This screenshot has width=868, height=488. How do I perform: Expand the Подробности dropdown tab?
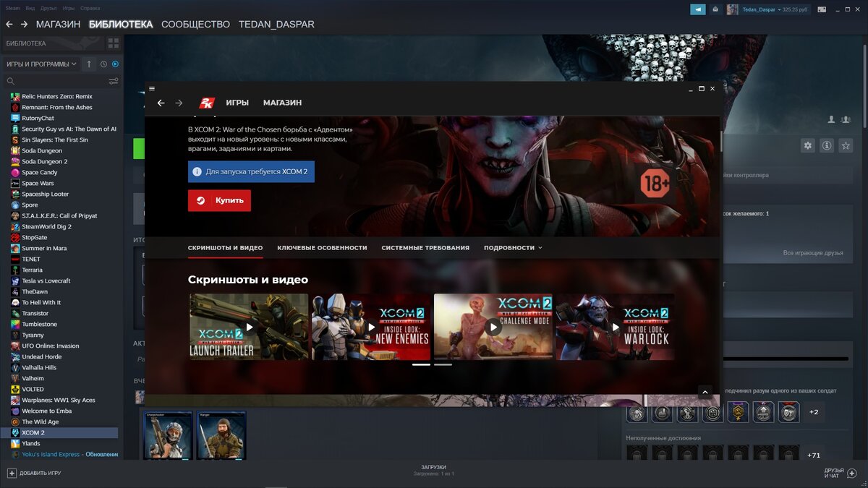point(513,247)
